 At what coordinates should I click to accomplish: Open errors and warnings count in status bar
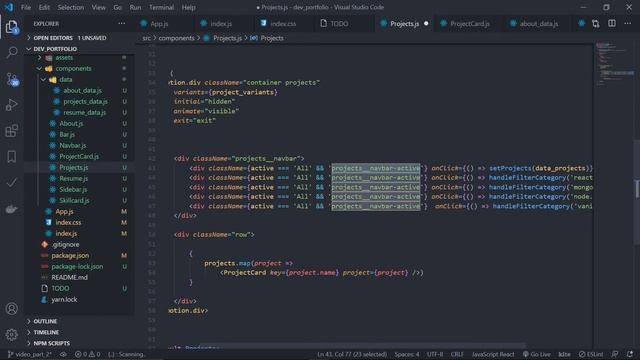point(88,354)
